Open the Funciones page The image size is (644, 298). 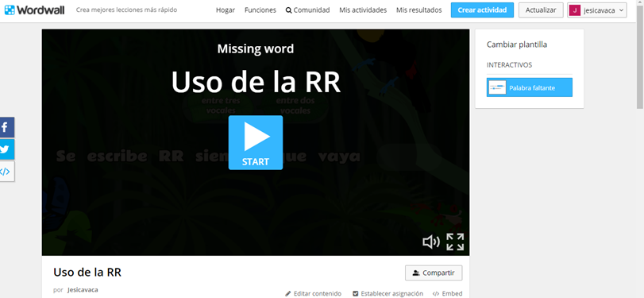click(260, 10)
